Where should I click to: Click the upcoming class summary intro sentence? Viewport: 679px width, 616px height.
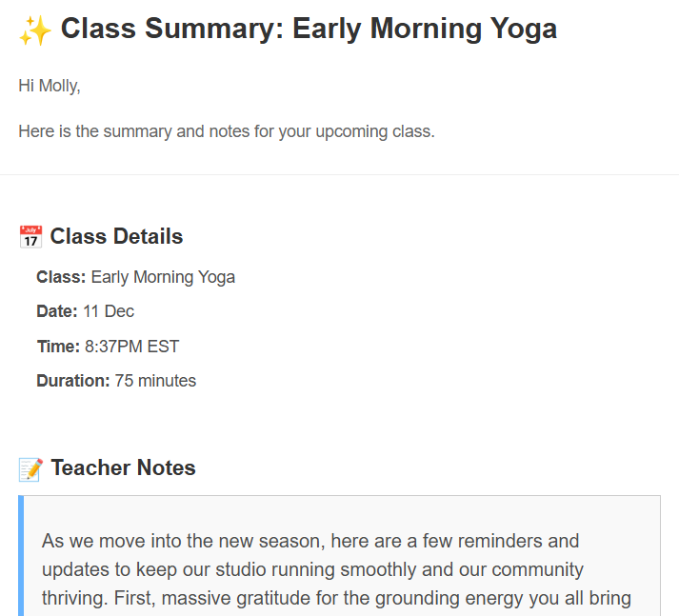click(x=226, y=131)
